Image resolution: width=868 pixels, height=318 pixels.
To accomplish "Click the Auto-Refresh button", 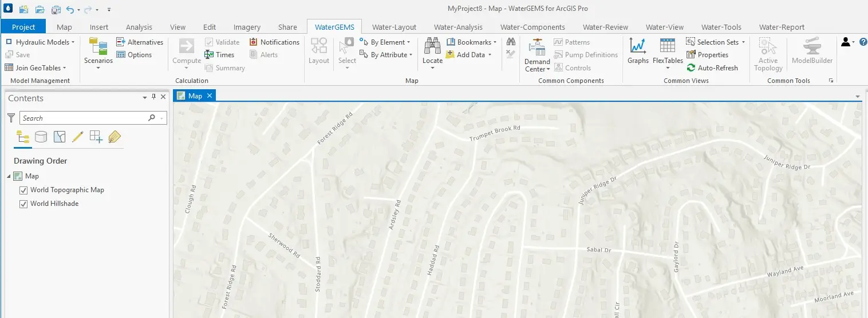I will click(x=712, y=67).
